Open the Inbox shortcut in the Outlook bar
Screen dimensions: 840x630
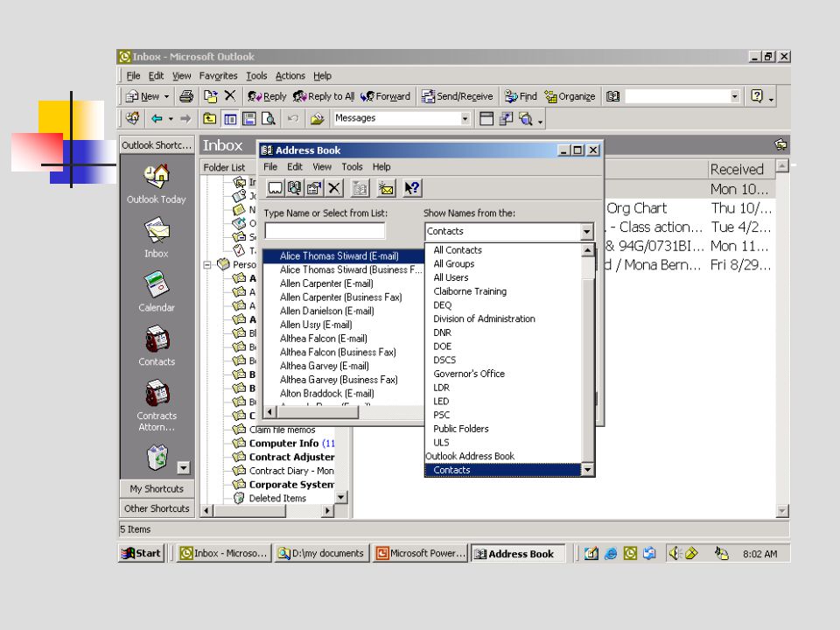pos(157,237)
